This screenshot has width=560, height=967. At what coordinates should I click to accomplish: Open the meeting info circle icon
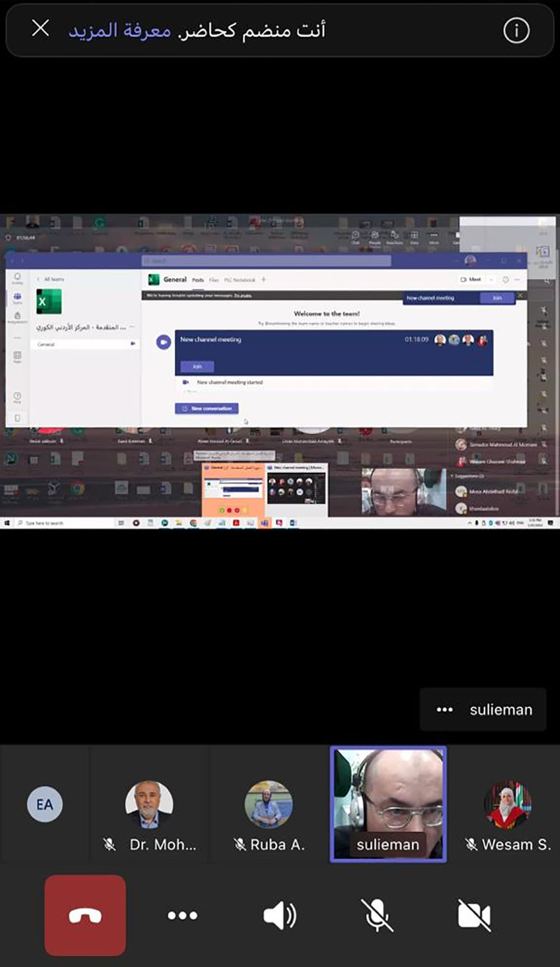(516, 30)
